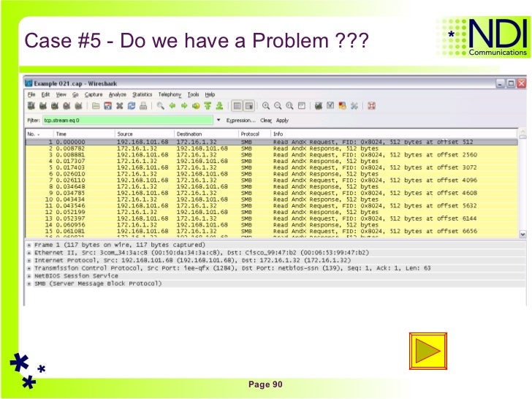Open the Edit menu
Viewport: 532px width, 399px height.
click(x=45, y=94)
